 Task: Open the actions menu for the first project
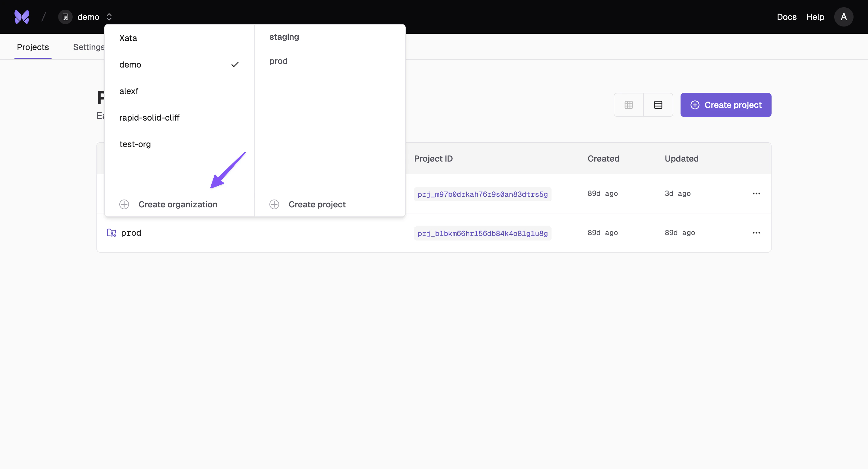click(x=756, y=194)
